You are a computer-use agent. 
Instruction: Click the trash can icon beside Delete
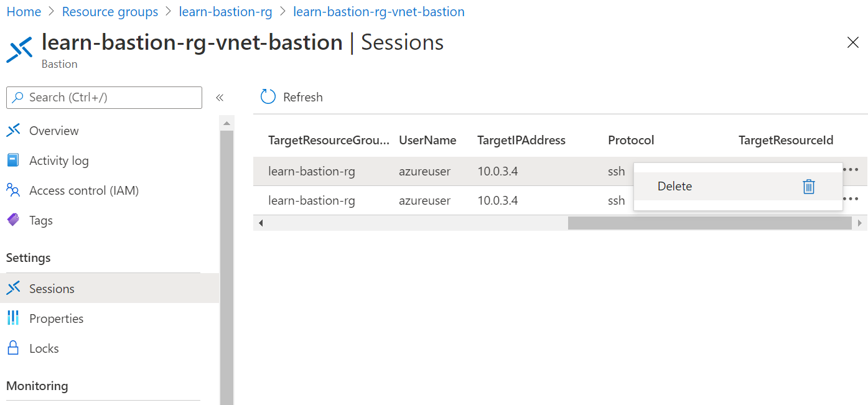(809, 186)
